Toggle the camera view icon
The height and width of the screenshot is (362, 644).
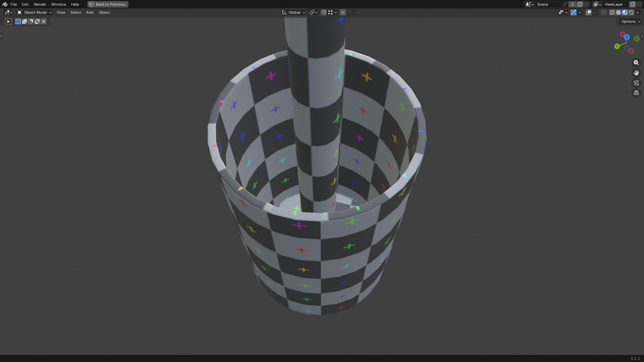point(636,83)
